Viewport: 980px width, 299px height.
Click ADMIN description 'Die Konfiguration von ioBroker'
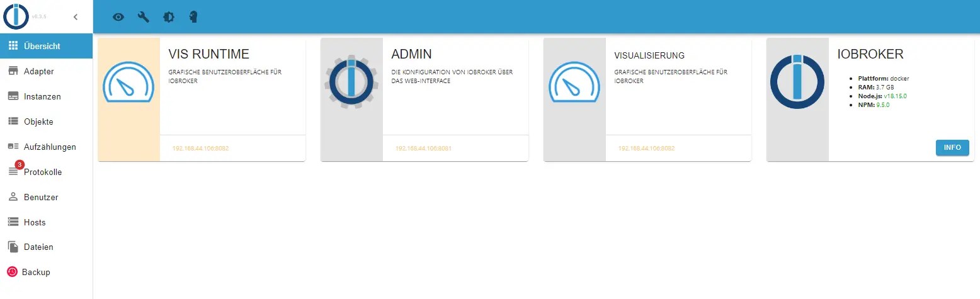click(452, 76)
